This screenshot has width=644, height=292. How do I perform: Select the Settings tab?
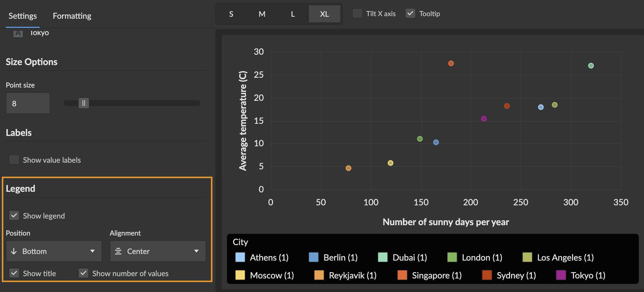point(23,16)
